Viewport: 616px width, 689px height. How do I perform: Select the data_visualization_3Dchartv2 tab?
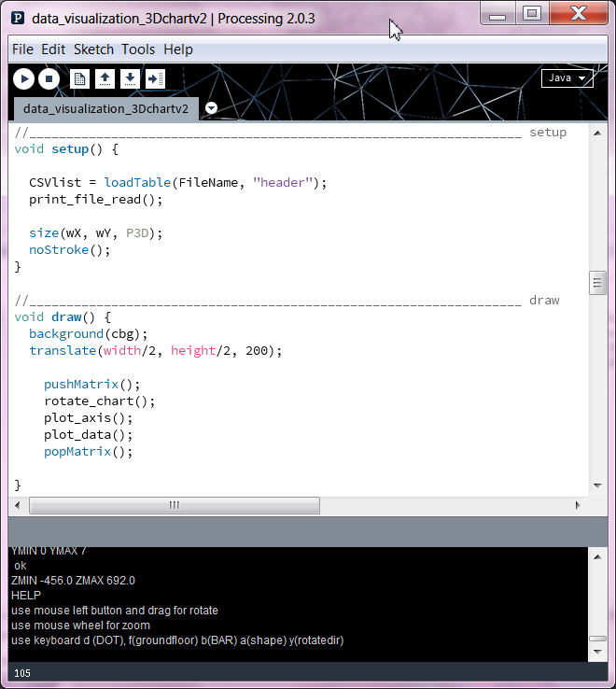coord(105,108)
